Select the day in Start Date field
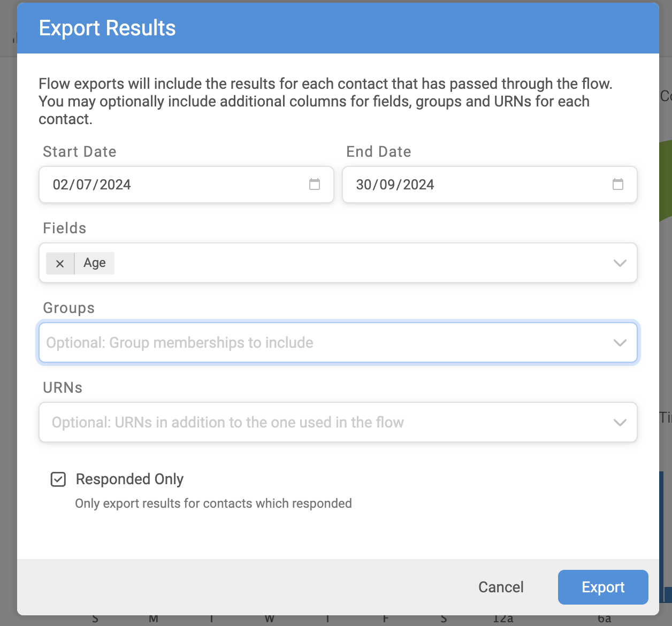Screen dimensions: 672x626 click(x=60, y=185)
